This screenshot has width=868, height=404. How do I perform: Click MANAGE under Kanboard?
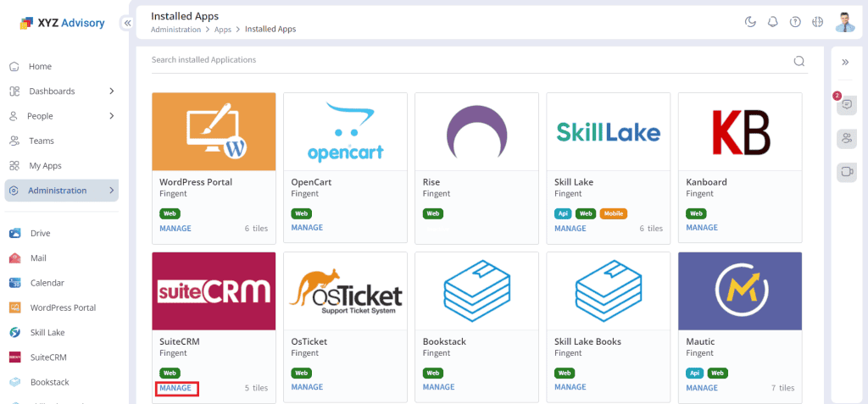702,228
